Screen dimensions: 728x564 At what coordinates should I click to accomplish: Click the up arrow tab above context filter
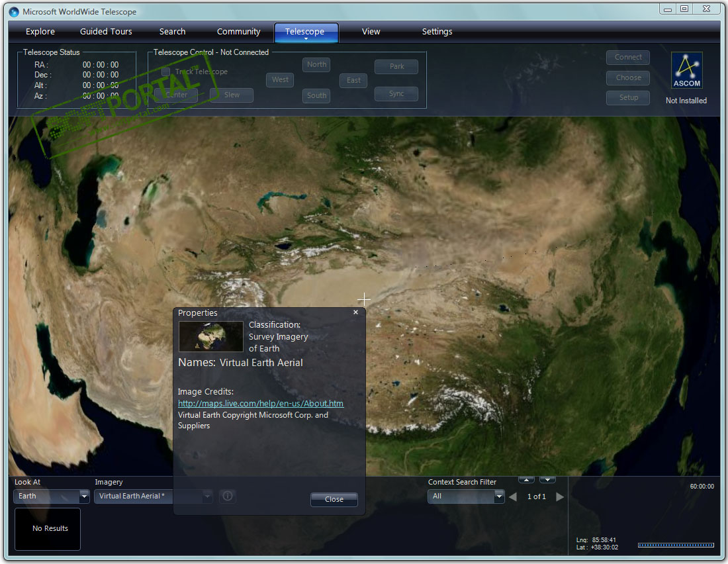point(526,480)
